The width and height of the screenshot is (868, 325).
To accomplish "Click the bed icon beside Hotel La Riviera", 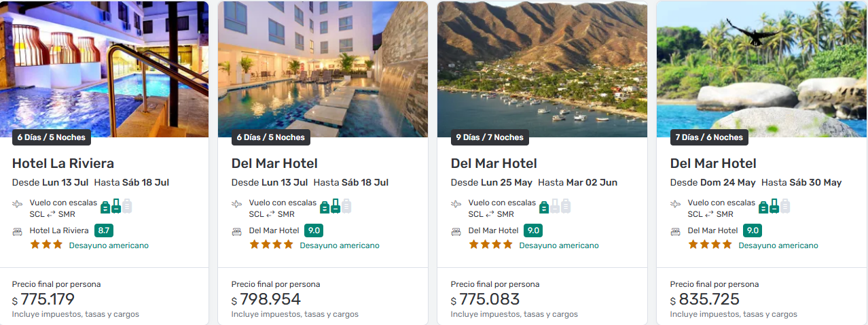I will 18,231.
